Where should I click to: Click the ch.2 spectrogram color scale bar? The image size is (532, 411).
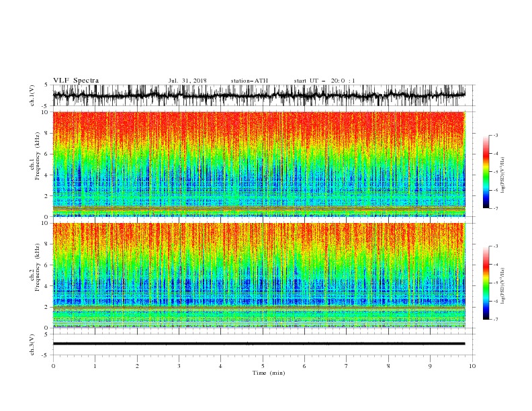[x=486, y=283]
